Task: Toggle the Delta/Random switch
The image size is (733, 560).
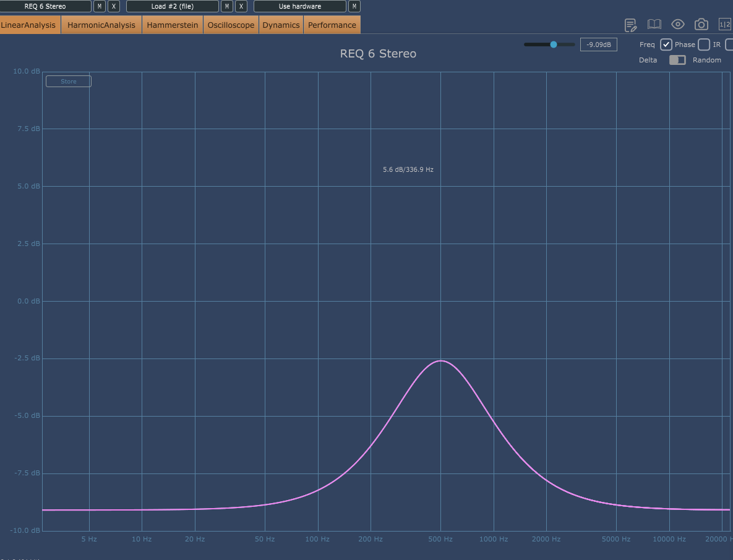Action: [x=677, y=60]
